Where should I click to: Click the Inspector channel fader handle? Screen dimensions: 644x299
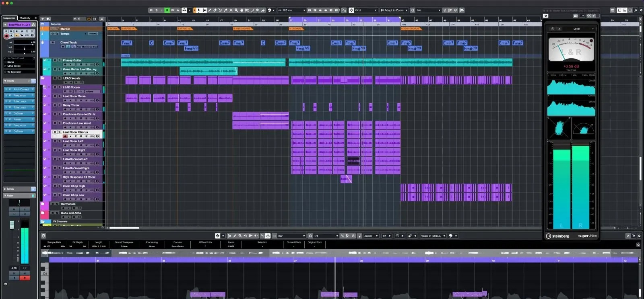point(12,225)
